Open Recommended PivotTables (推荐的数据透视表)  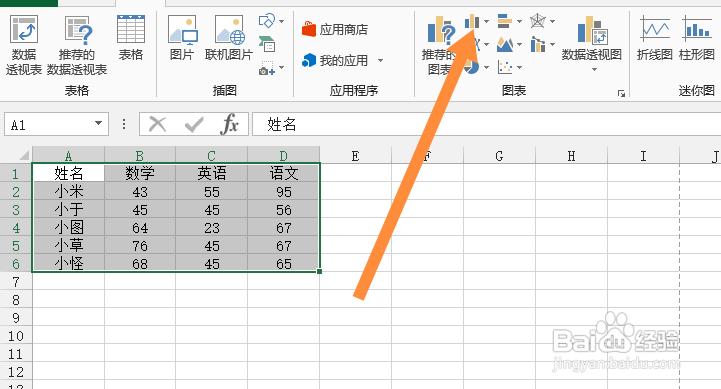[x=77, y=45]
